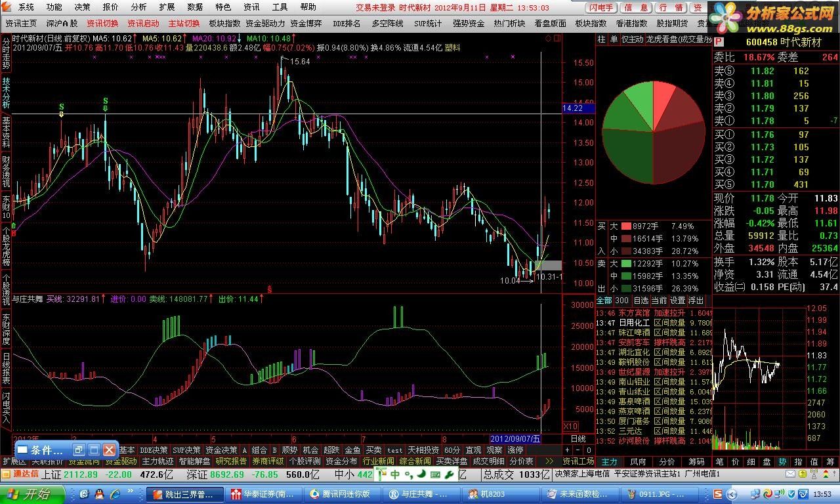Open the 香港指数 toolbar tab

pyautogui.click(x=631, y=23)
